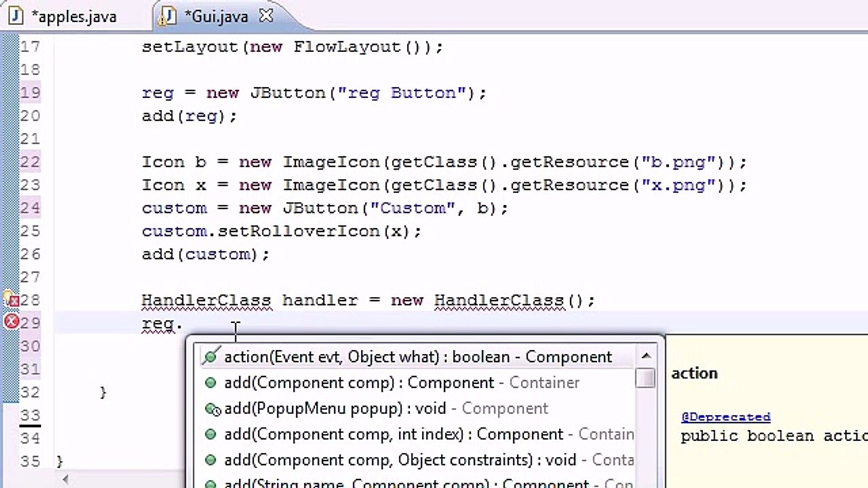Click public boolean text in documentation popup

[x=747, y=436]
